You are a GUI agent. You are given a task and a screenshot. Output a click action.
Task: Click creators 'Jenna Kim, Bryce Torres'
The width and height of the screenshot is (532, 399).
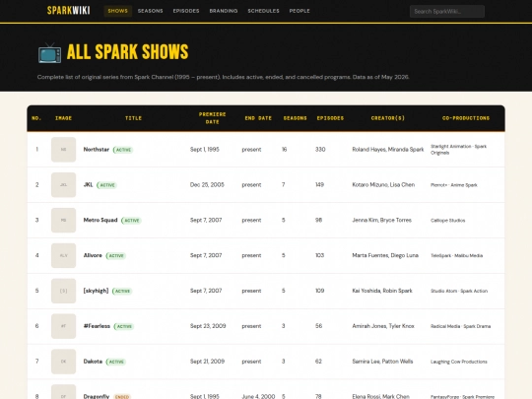pyautogui.click(x=381, y=220)
